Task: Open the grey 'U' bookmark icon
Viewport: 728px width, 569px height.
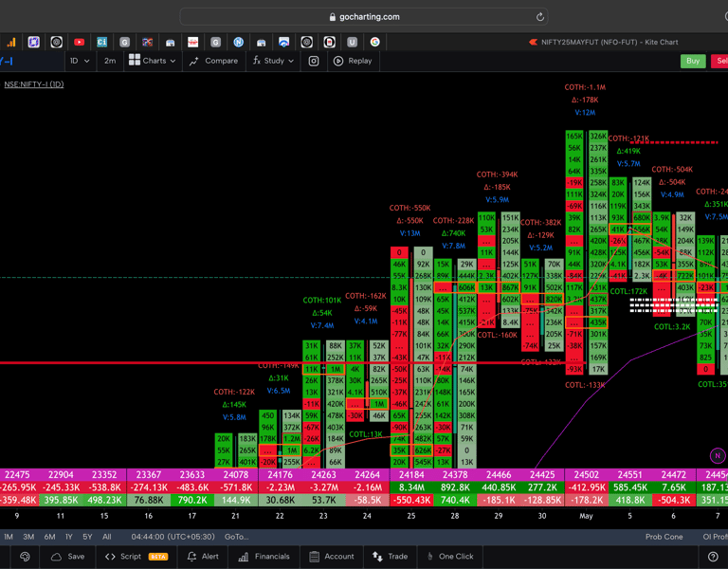Action: [352, 43]
